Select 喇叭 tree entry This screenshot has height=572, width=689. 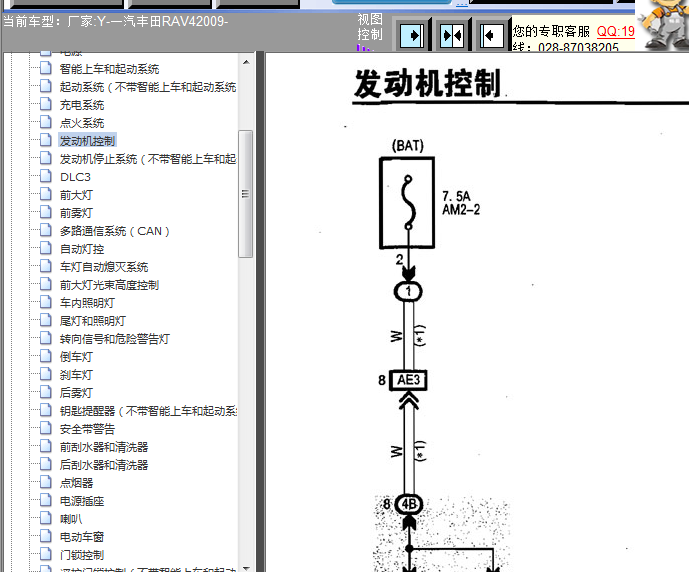coord(71,519)
